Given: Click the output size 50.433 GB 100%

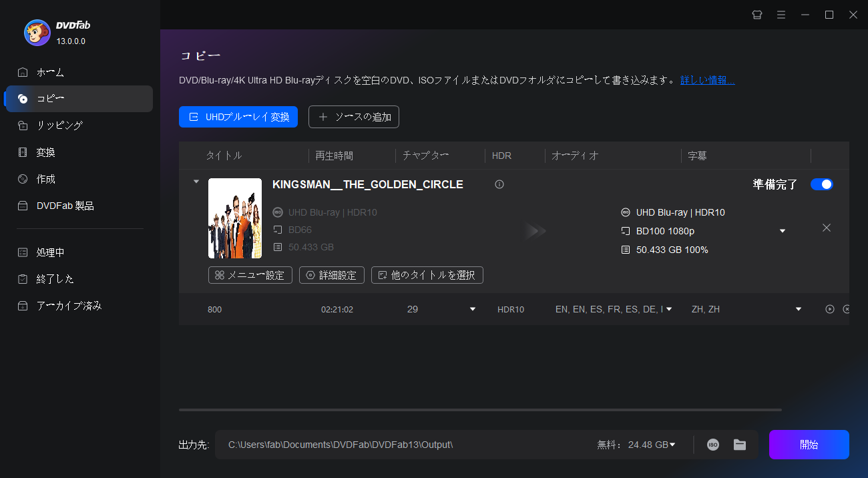Looking at the screenshot, I should 672,250.
